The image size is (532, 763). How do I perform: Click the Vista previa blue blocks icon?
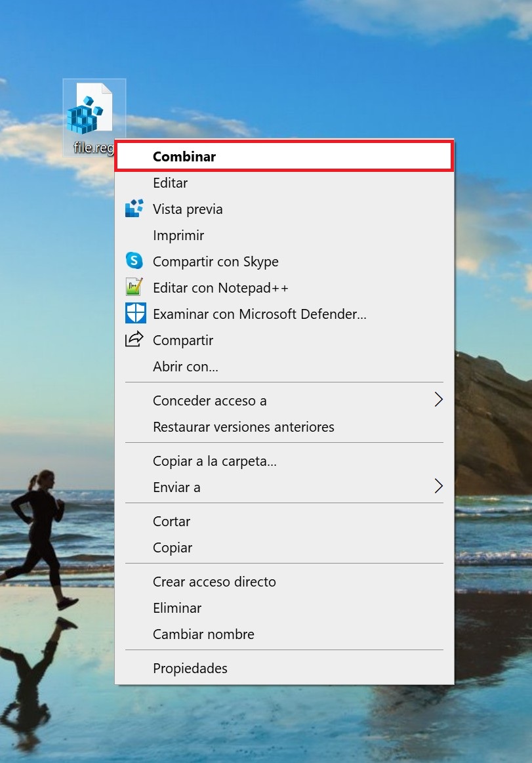tap(134, 209)
